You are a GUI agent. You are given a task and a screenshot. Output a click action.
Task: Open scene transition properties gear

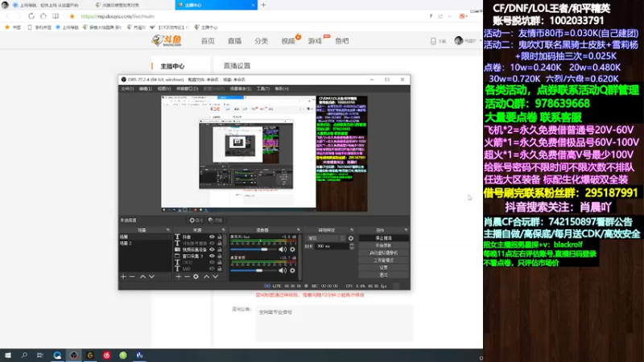[x=351, y=238]
